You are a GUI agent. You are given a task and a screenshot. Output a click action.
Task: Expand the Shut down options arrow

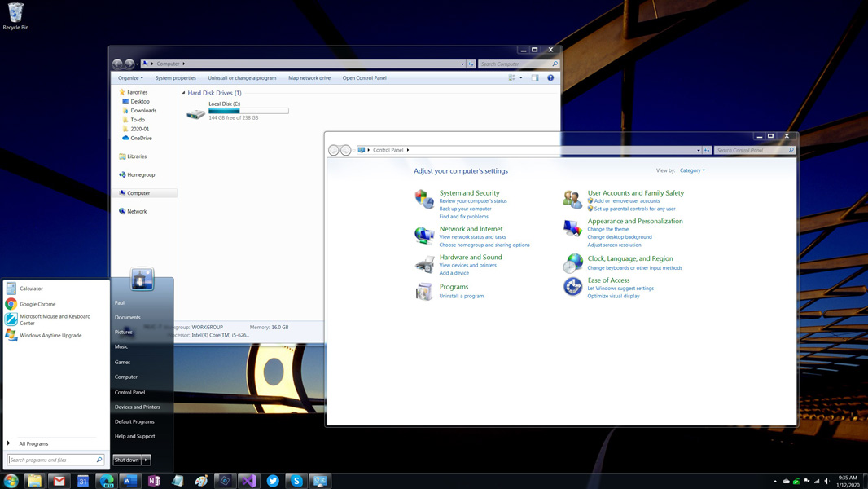(x=147, y=460)
